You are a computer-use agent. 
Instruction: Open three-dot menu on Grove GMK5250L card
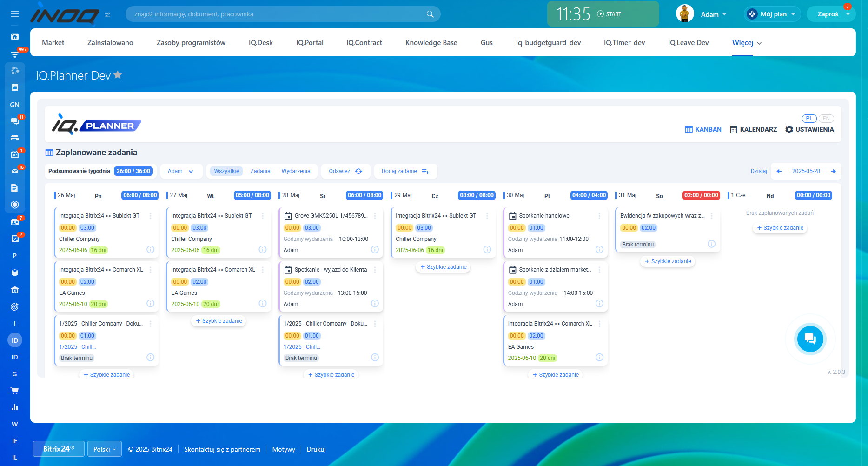pyautogui.click(x=375, y=216)
